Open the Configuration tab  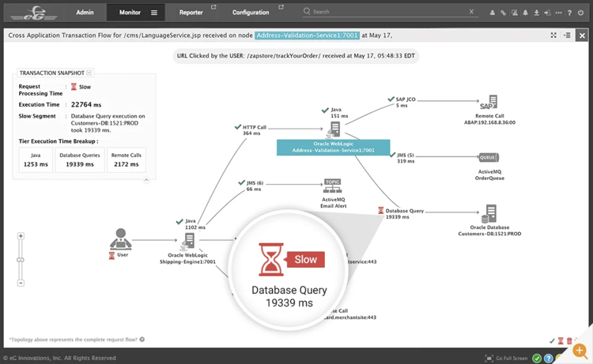251,13
